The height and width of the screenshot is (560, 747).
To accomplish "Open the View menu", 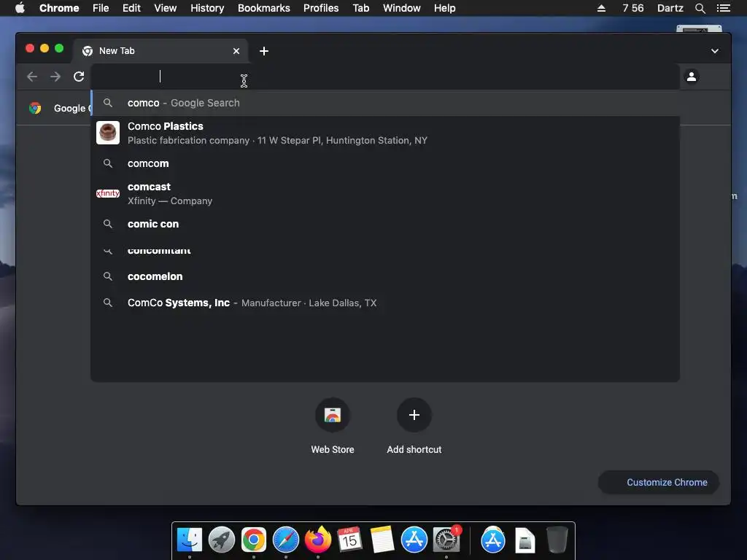I will 166,8.
